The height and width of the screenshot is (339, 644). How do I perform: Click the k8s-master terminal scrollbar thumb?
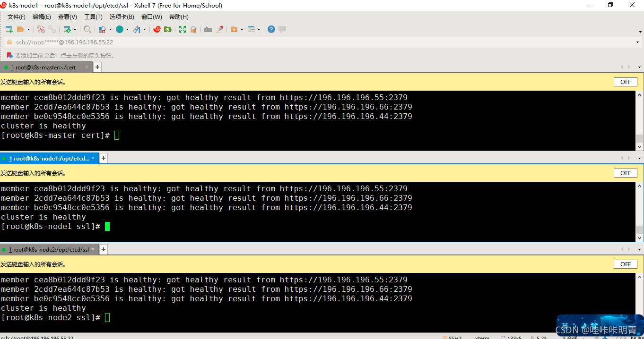click(639, 139)
